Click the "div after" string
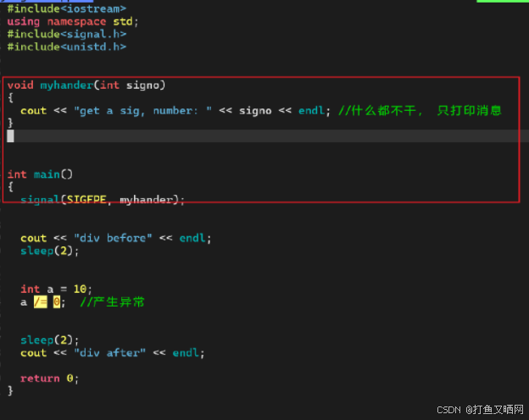The width and height of the screenshot is (529, 420). click(109, 352)
